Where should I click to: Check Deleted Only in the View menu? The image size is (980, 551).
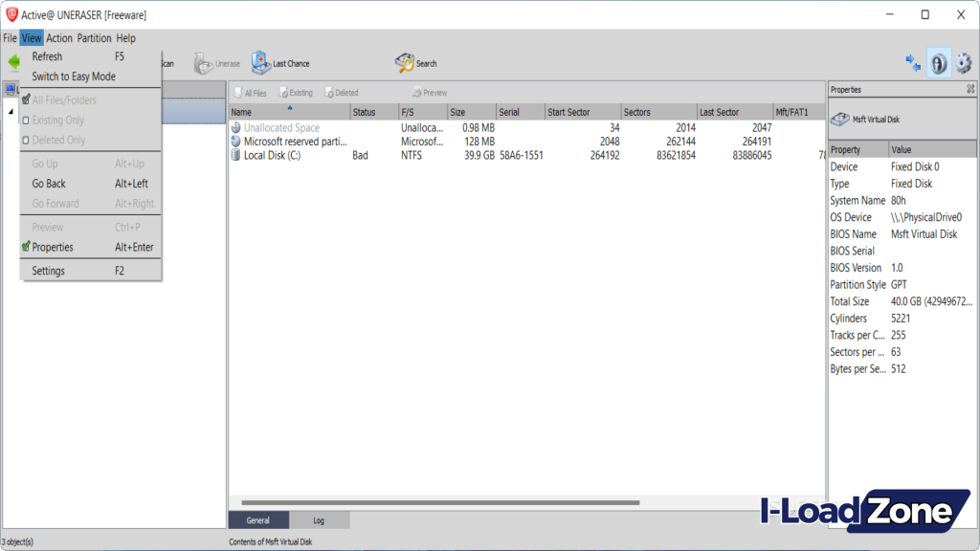[56, 139]
